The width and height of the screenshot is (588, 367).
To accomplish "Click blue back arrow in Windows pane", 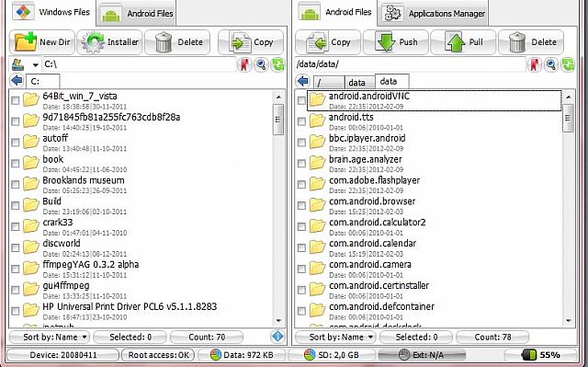I will coord(17,80).
